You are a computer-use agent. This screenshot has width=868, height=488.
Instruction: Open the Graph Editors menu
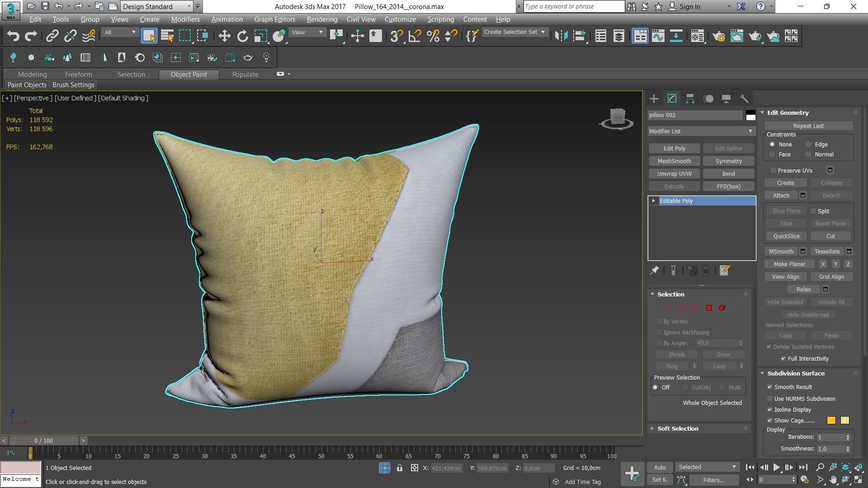click(x=274, y=19)
